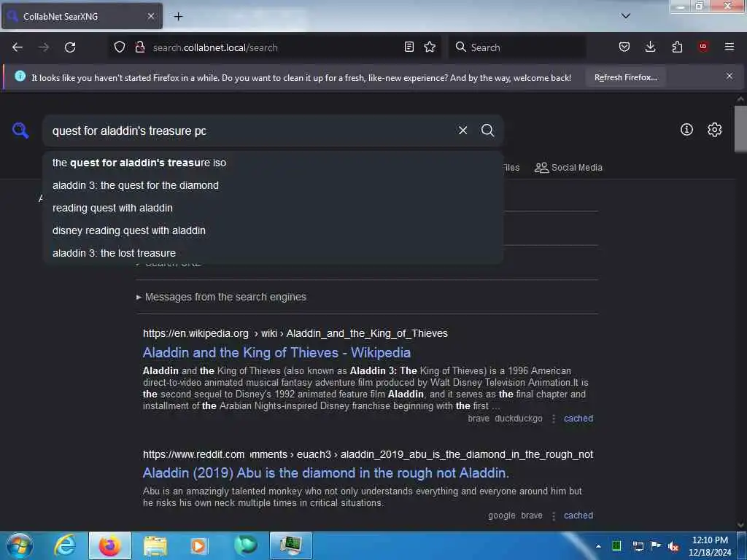Image resolution: width=747 pixels, height=560 pixels.
Task: Open the en.wikipedia.org result URL
Action: (x=295, y=333)
